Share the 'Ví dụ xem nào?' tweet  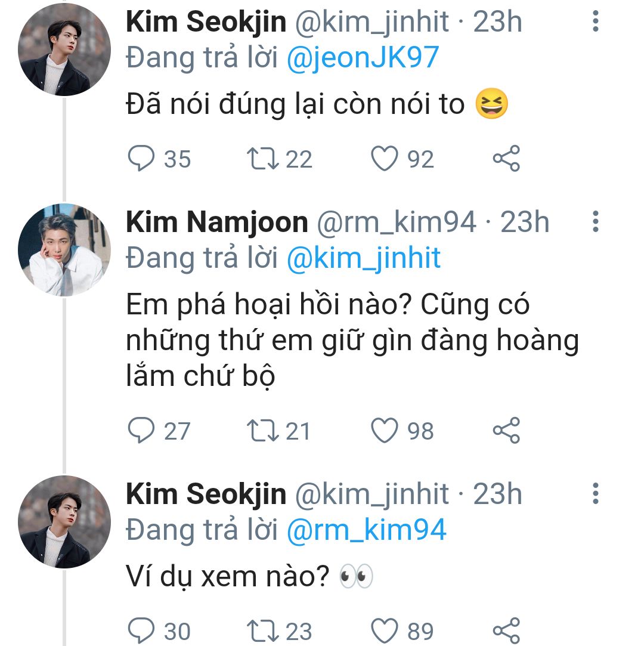pos(506,630)
